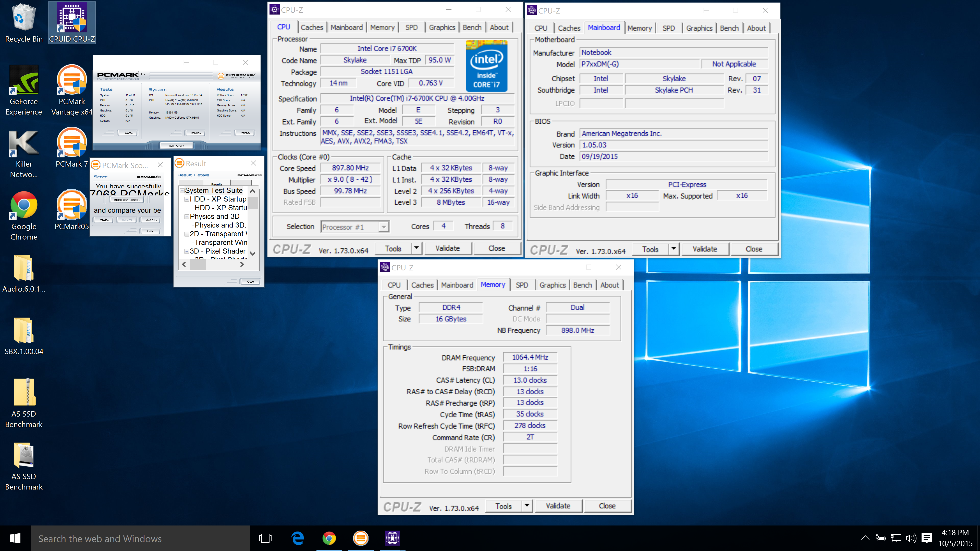Open About tab in the Mainboard window

(x=756, y=28)
